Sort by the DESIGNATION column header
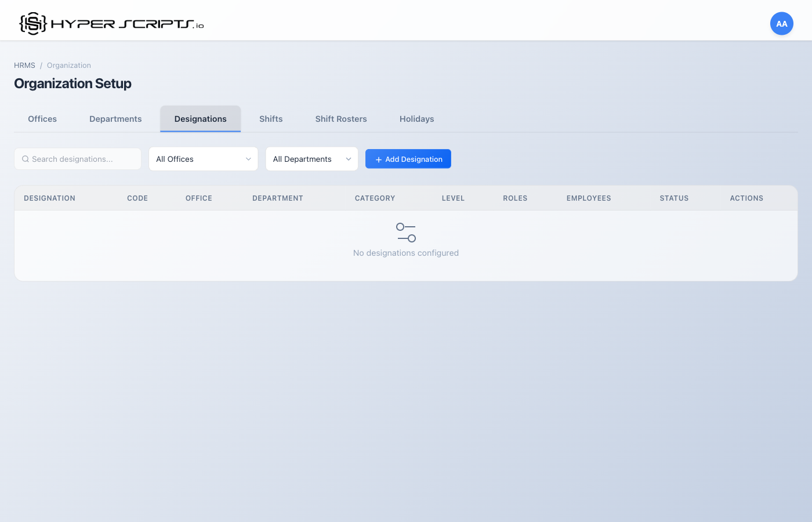Screen dimensions: 812x522 (49, 198)
